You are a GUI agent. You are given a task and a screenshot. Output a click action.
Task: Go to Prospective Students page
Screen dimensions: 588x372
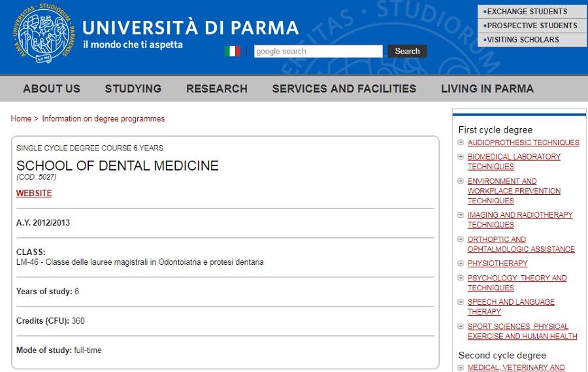pos(532,25)
